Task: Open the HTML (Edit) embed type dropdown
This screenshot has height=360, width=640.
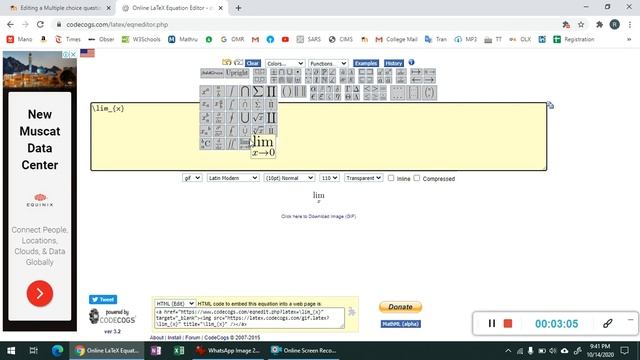Action: point(175,304)
